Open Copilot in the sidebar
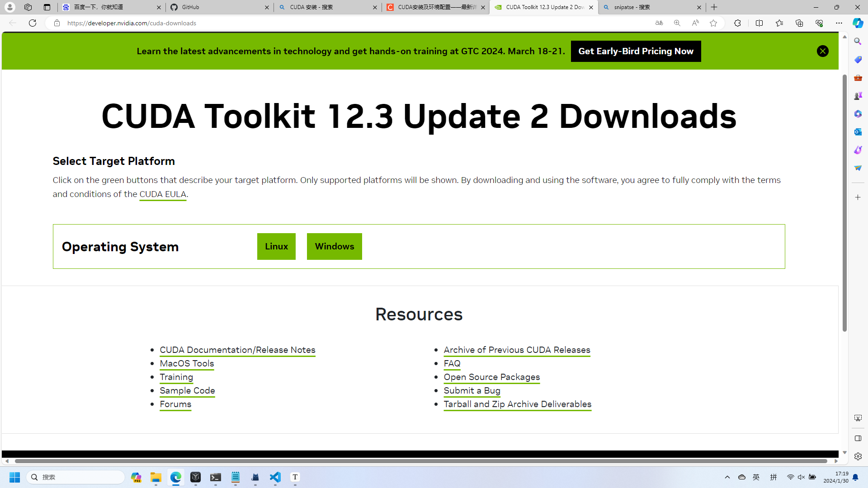Image resolution: width=868 pixels, height=488 pixels. coord(858,23)
